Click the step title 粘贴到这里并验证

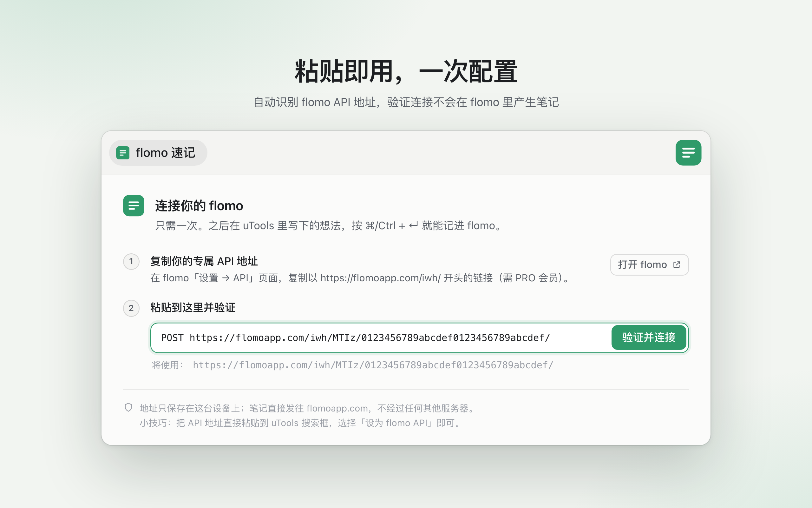click(193, 307)
